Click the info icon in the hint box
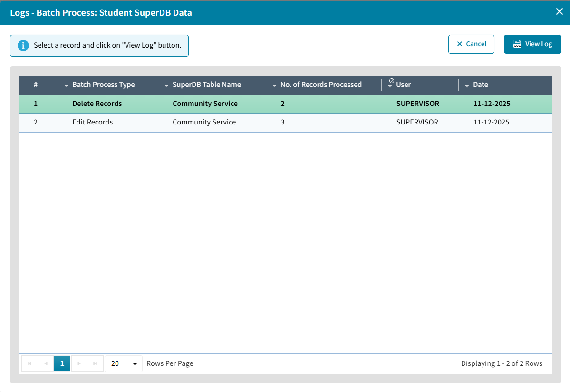570x392 pixels. 23,46
